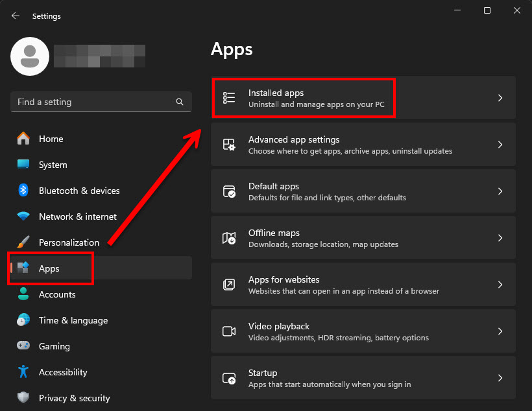Viewport: 532px width, 411px height.
Task: Click the System monitor icon
Action: pyautogui.click(x=23, y=165)
